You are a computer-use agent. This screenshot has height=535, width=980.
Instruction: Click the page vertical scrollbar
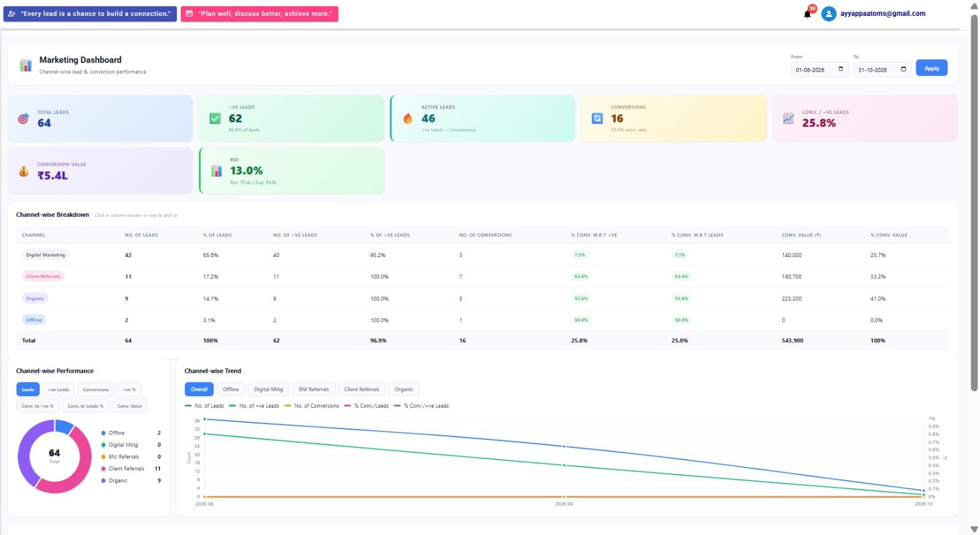click(974, 202)
